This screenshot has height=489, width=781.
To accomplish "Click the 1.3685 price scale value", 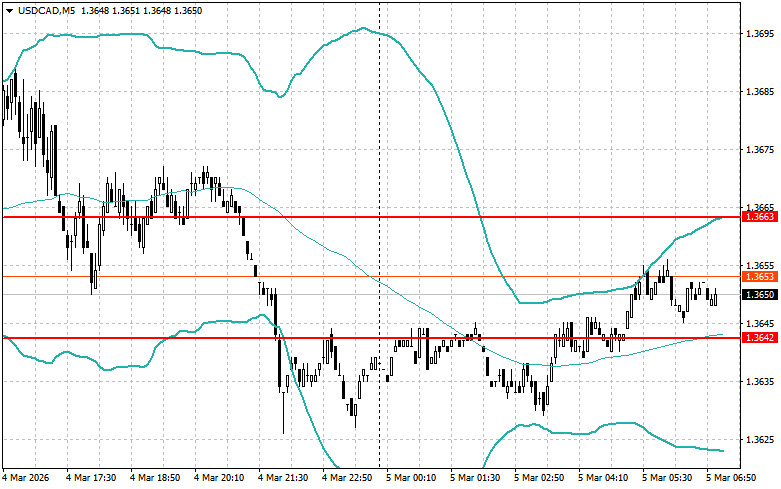I will click(760, 92).
